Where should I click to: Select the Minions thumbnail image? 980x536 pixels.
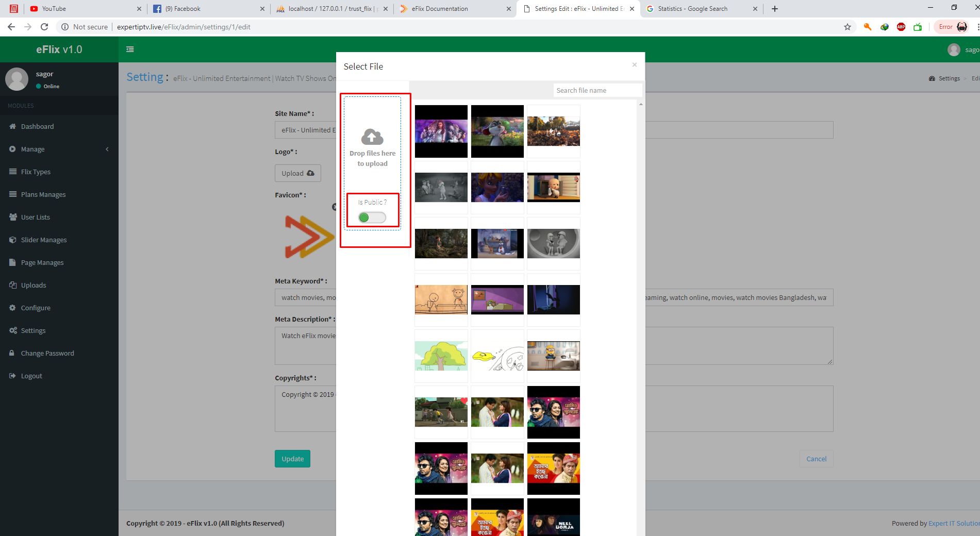553,356
